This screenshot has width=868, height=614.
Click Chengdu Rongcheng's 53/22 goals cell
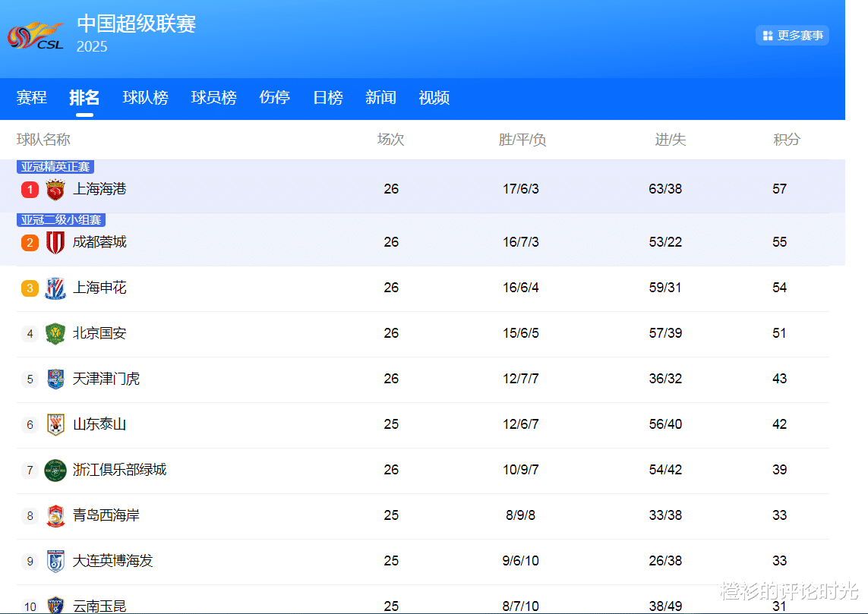point(665,242)
